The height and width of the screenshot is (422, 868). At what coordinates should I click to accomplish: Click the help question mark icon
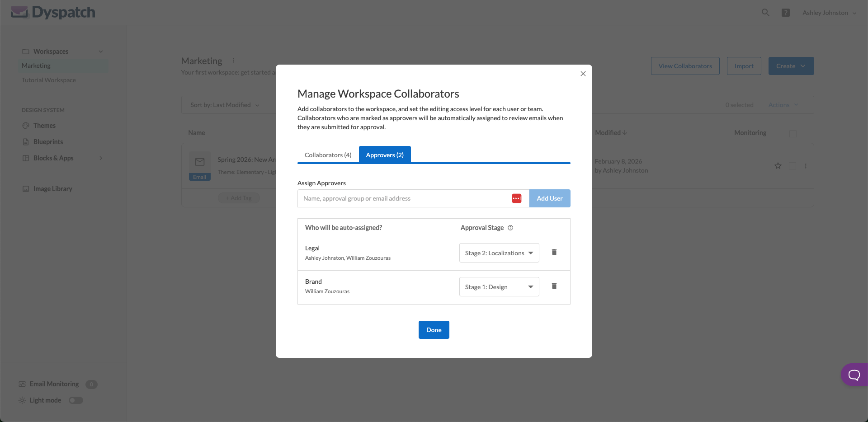click(x=786, y=12)
